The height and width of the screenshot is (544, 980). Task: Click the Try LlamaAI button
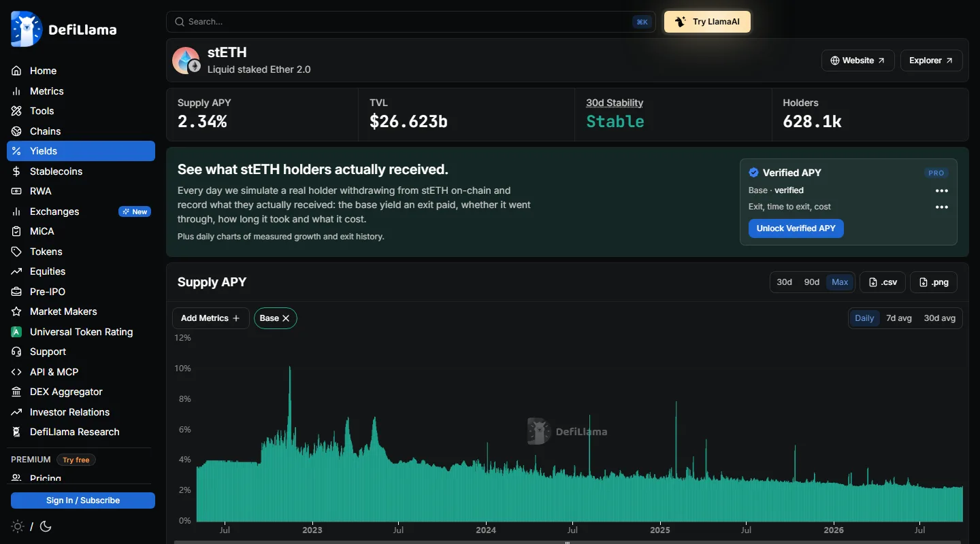click(x=708, y=22)
